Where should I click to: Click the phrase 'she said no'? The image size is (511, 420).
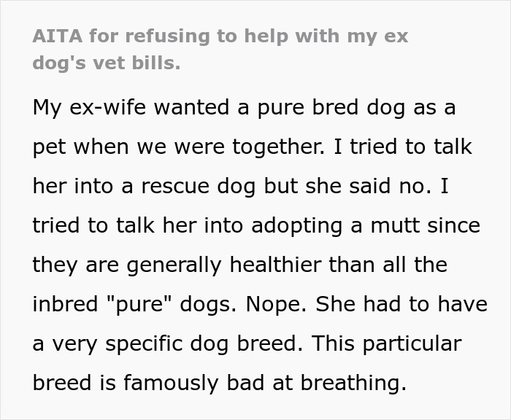(385, 186)
